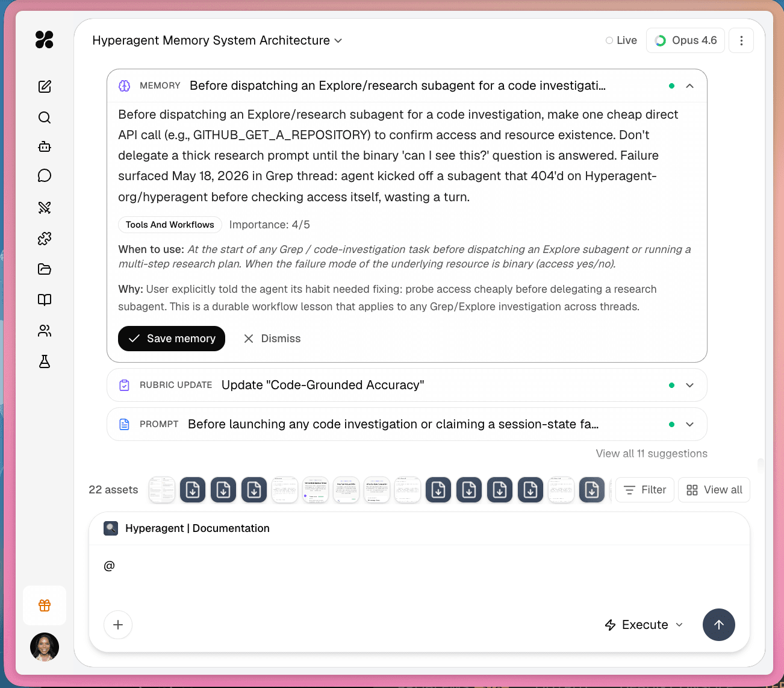Open the robot agents icon in sidebar

pyautogui.click(x=45, y=146)
